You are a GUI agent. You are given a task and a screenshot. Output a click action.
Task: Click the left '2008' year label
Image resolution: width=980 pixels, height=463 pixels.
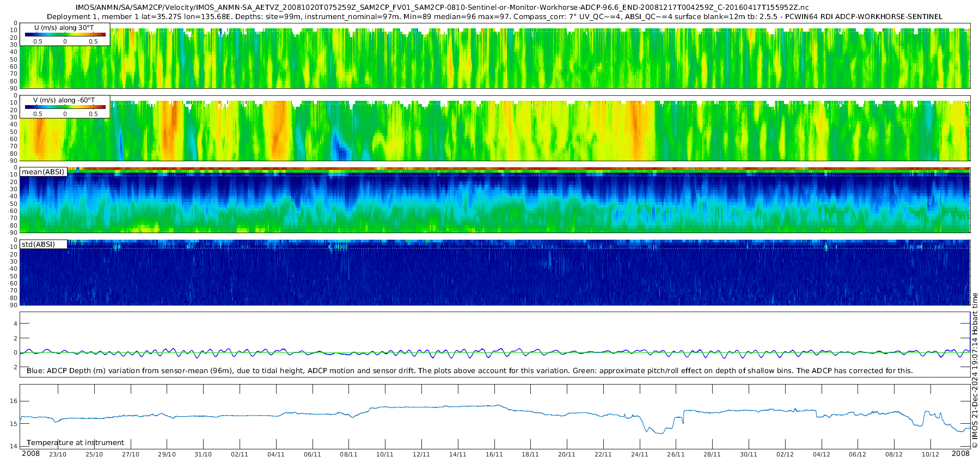point(30,454)
